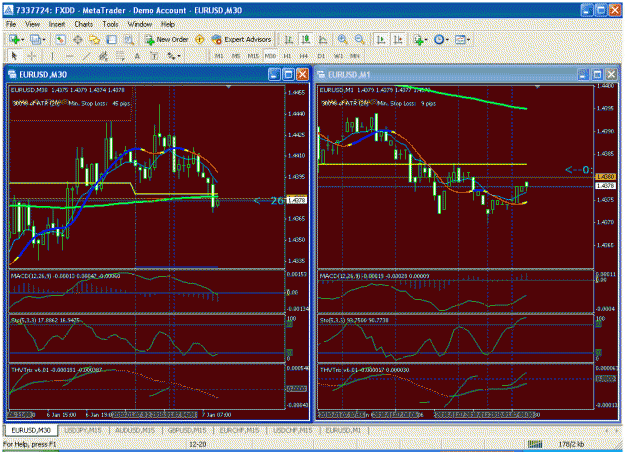This screenshot has width=625, height=452.
Task: Click the chart shift triangle in M1 chart
Action: (x=537, y=86)
